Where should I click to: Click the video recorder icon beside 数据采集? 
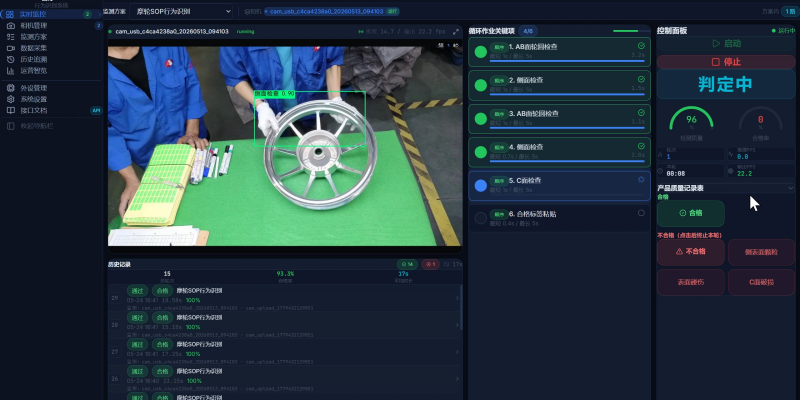pyautogui.click(x=10, y=48)
